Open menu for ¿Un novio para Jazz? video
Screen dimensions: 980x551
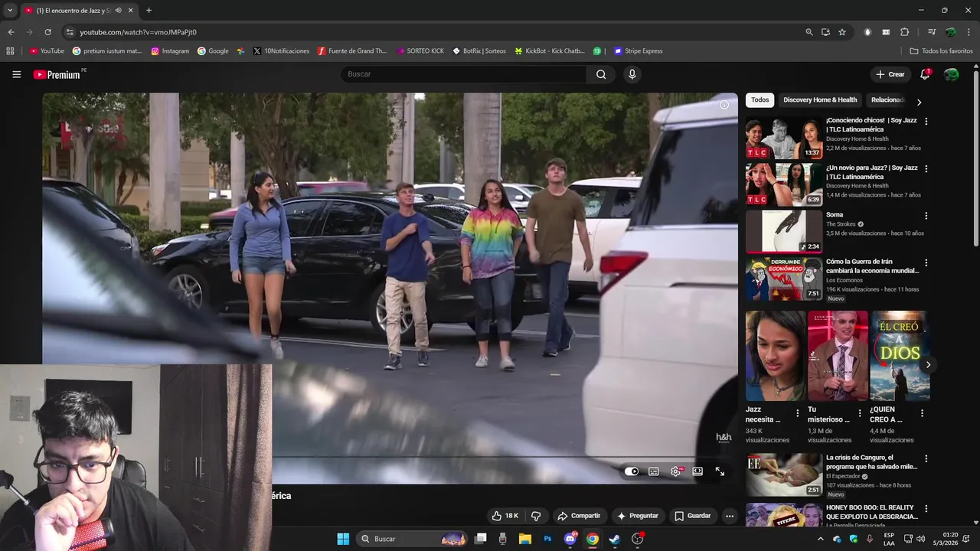coord(926,168)
